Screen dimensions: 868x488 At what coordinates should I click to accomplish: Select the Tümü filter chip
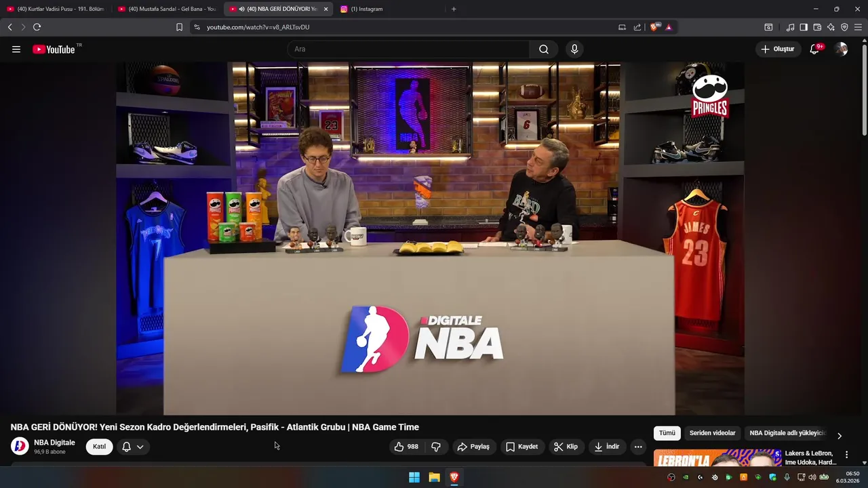pyautogui.click(x=667, y=433)
